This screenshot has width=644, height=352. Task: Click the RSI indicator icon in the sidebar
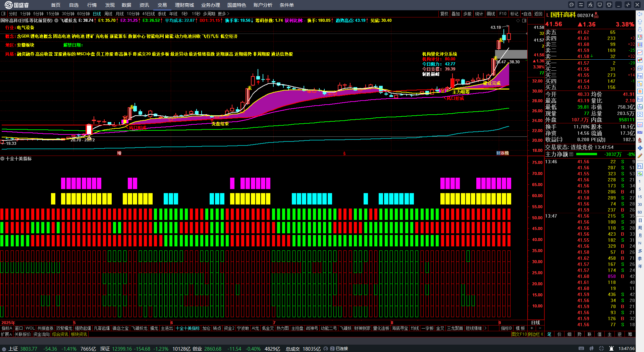click(x=640, y=132)
